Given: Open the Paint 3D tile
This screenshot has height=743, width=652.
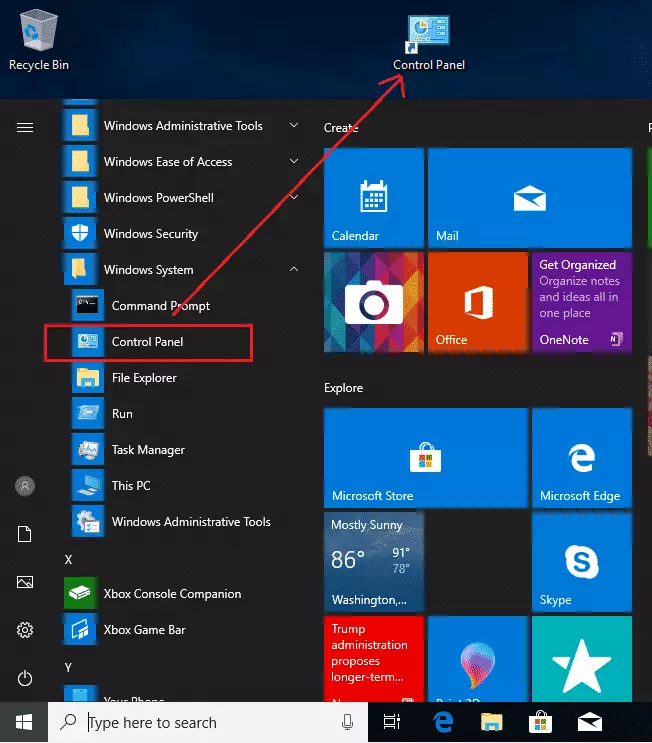Looking at the screenshot, I should coord(478,659).
